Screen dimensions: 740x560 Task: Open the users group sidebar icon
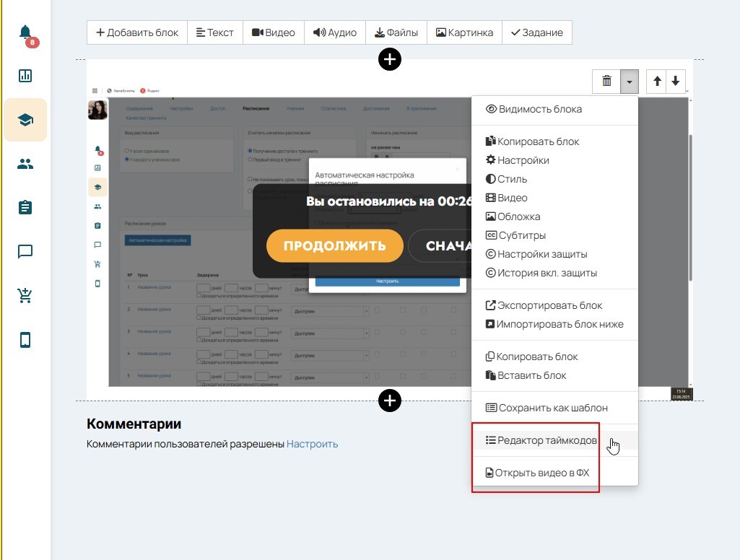25,164
